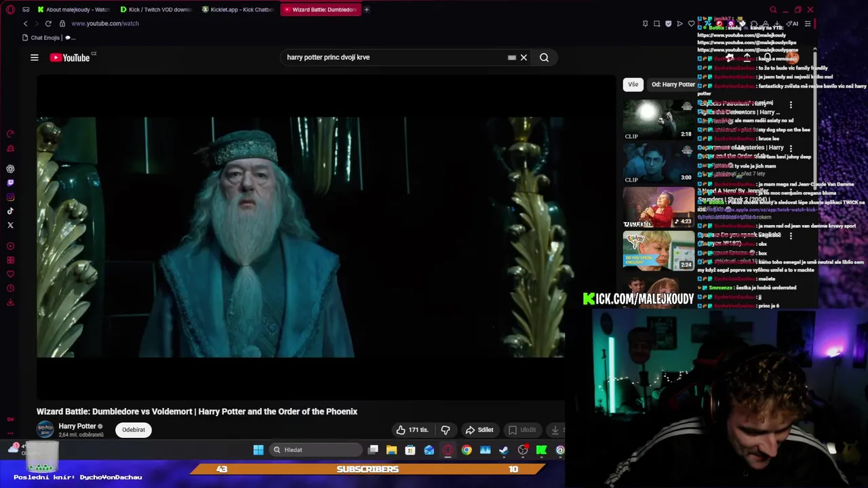Subscribe using the Odebírat button

point(134,430)
